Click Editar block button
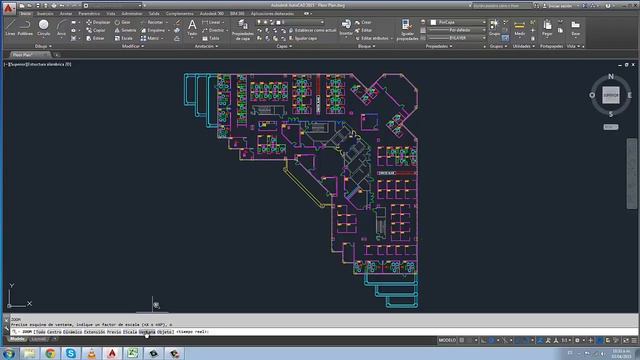The height and width of the screenshot is (360, 640). click(x=364, y=30)
